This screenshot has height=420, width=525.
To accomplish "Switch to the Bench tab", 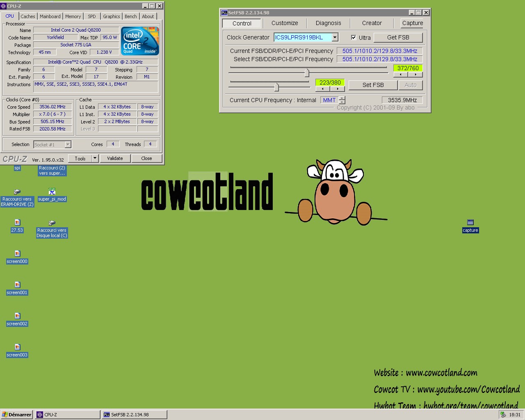I will tap(131, 16).
